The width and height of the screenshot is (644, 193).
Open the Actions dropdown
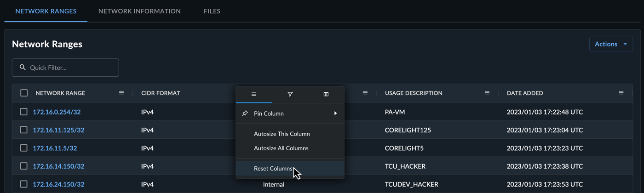tap(611, 44)
